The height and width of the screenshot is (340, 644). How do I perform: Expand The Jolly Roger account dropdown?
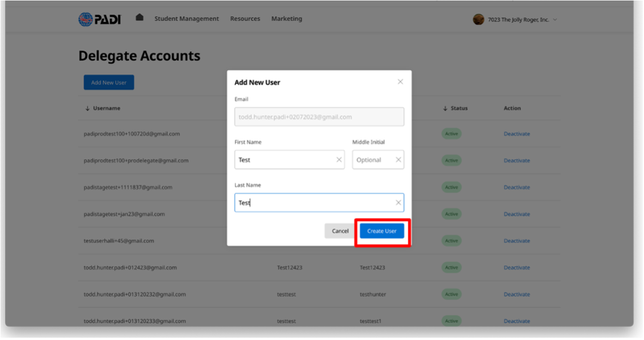555,20
